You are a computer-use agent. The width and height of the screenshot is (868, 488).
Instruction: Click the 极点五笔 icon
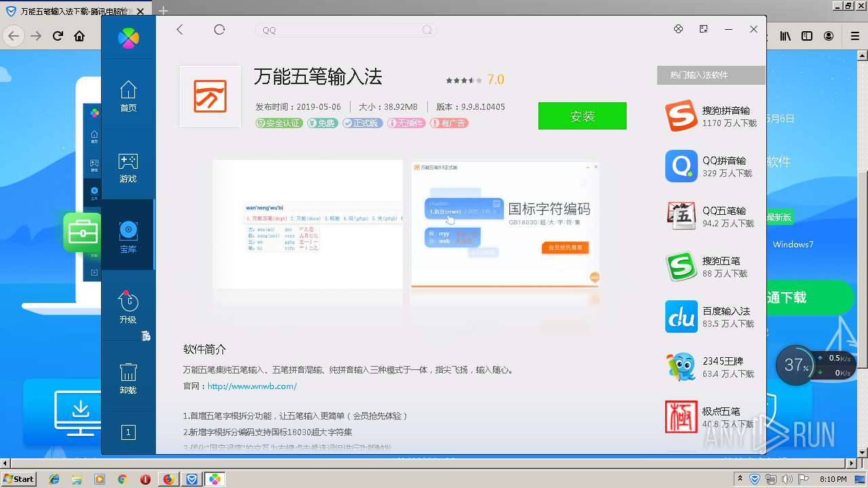[681, 417]
